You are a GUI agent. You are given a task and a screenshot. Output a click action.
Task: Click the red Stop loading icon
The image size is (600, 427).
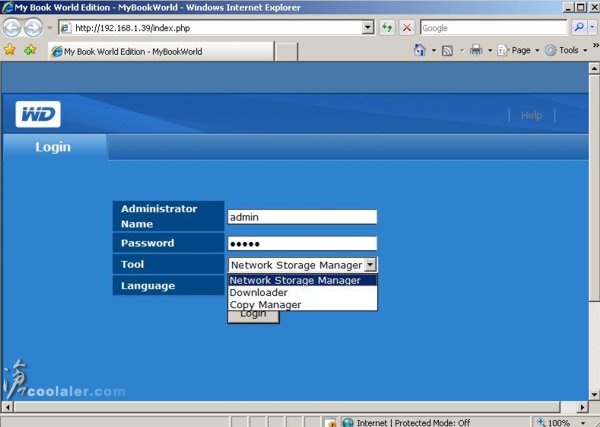tap(407, 28)
